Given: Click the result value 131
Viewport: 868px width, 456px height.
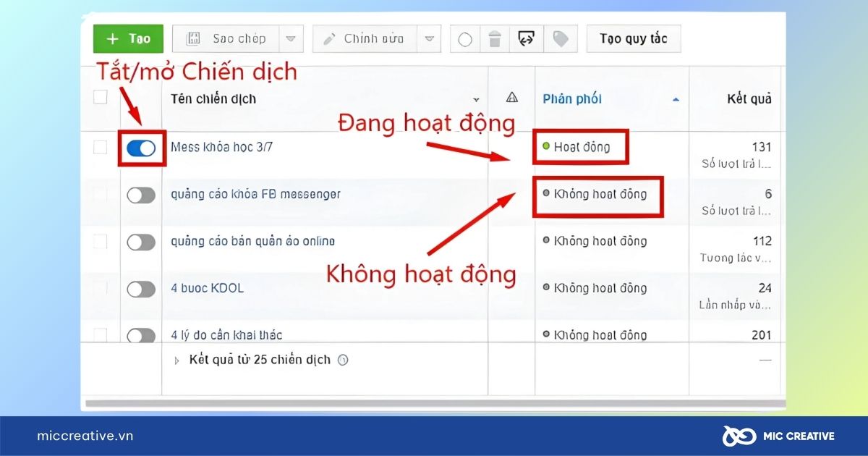Looking at the screenshot, I should 762,147.
